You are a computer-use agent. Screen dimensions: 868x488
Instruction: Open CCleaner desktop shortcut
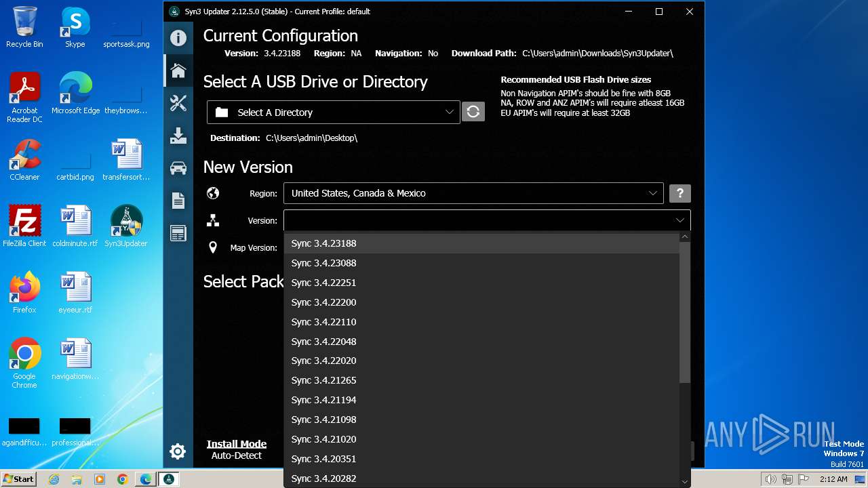24,160
